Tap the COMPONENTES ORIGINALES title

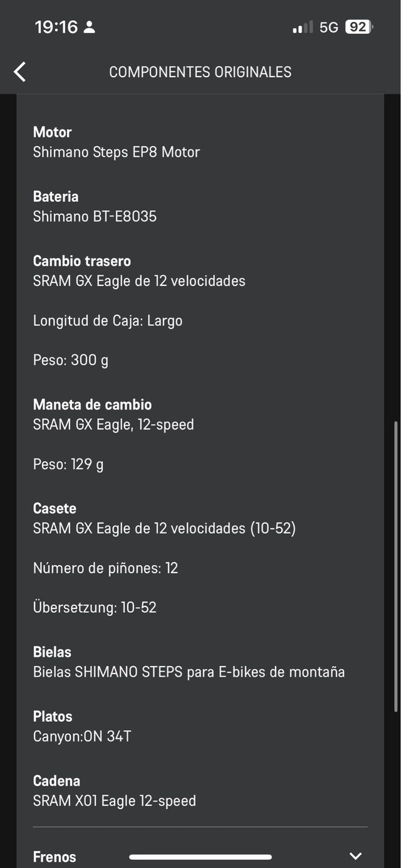[x=200, y=71]
